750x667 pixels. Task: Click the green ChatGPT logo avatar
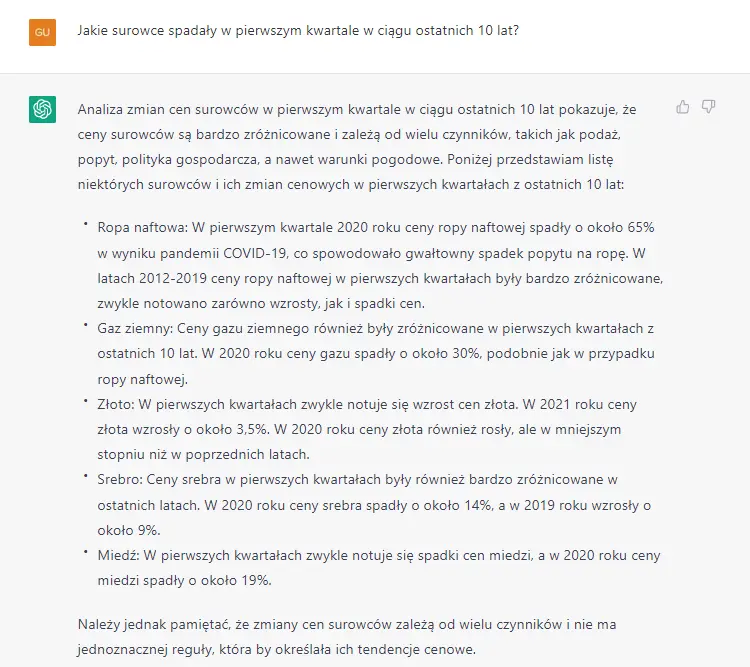click(x=42, y=109)
